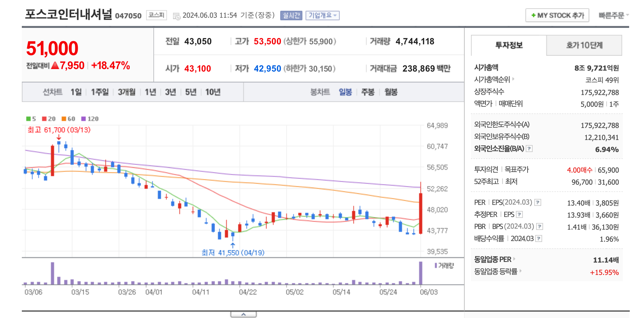Switch to the 호가10단계 tab
The height and width of the screenshot is (318, 644).
(x=584, y=45)
